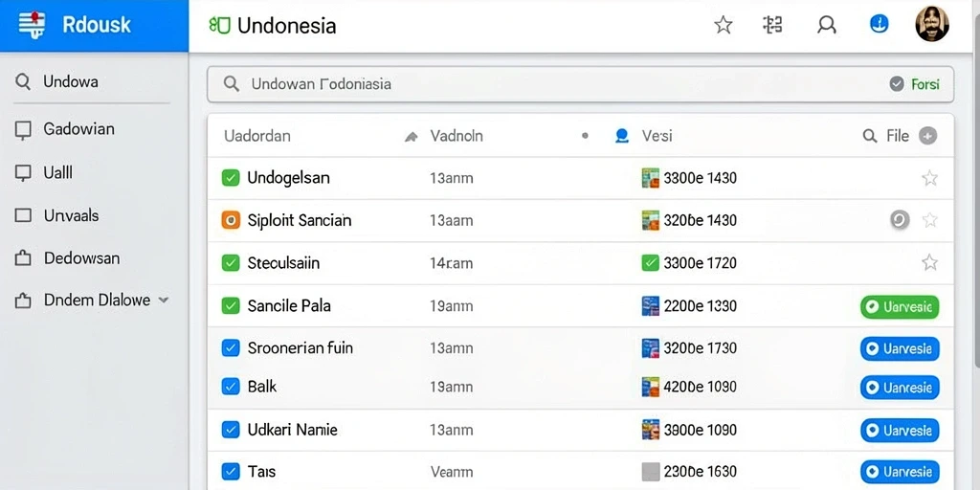Sort by Uadordan column header
This screenshot has height=490, width=980.
point(256,136)
